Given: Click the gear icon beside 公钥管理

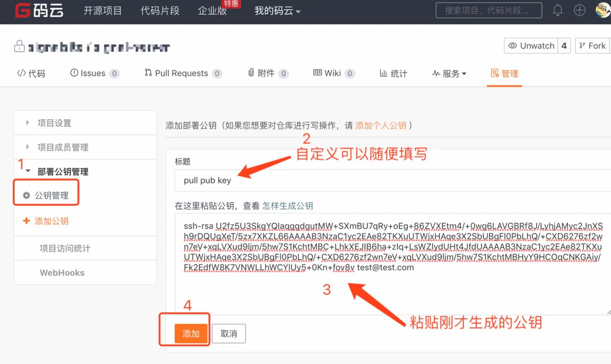Looking at the screenshot, I should tap(26, 195).
